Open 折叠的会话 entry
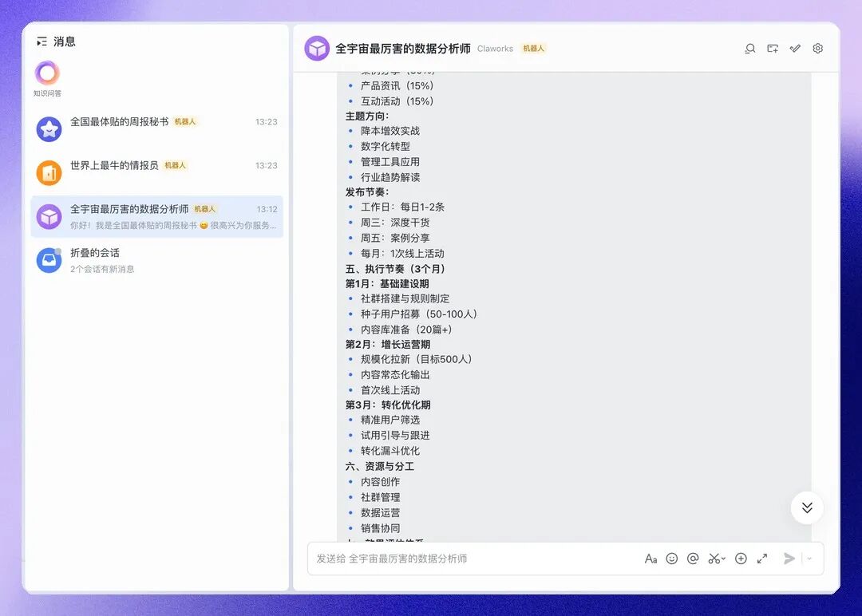Screen dimensions: 862x616 (157, 260)
